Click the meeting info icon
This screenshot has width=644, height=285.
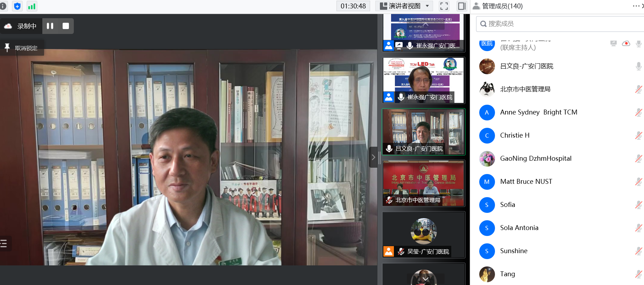3,6
